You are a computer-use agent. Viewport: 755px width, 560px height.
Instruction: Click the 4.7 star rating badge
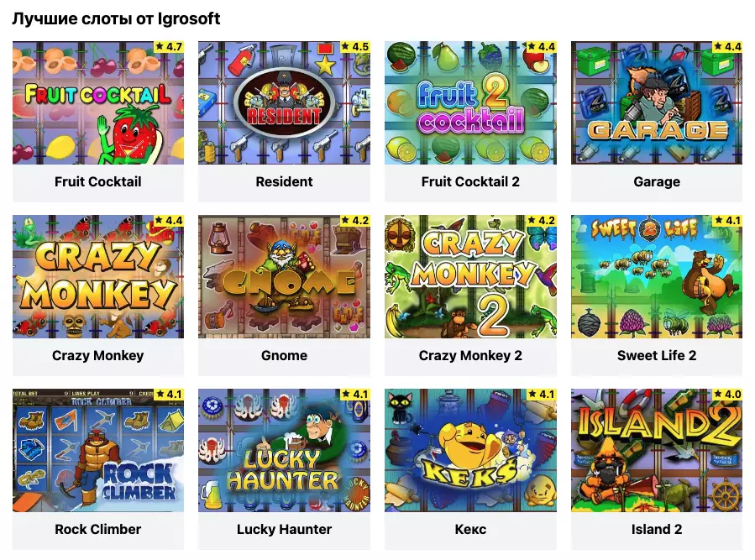[x=169, y=47]
